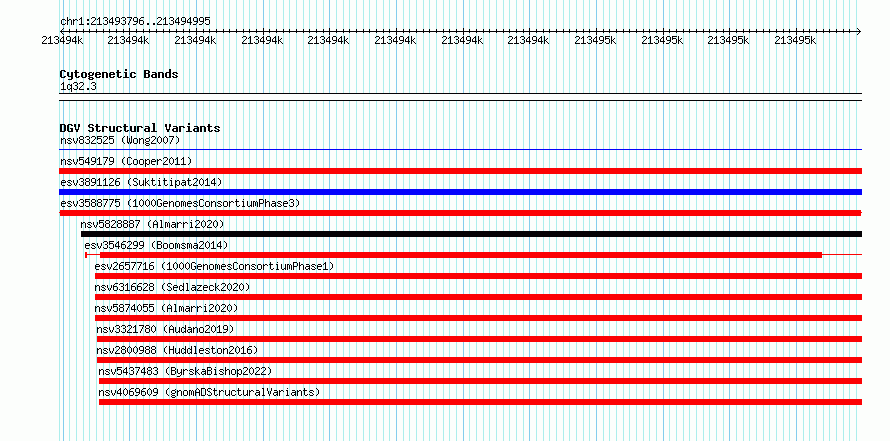Click the red bar under esv2657716

pos(478,276)
